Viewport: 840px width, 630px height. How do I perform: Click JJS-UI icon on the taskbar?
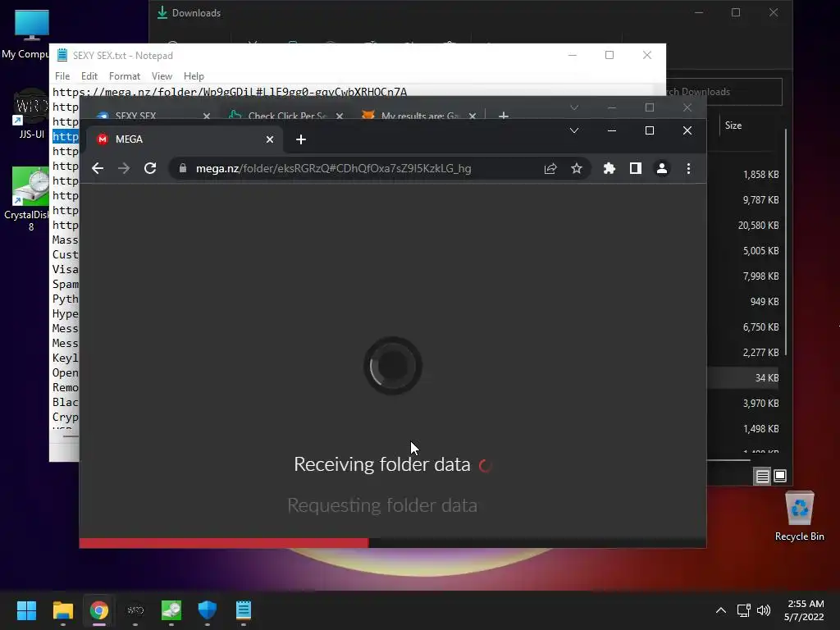pos(135,610)
